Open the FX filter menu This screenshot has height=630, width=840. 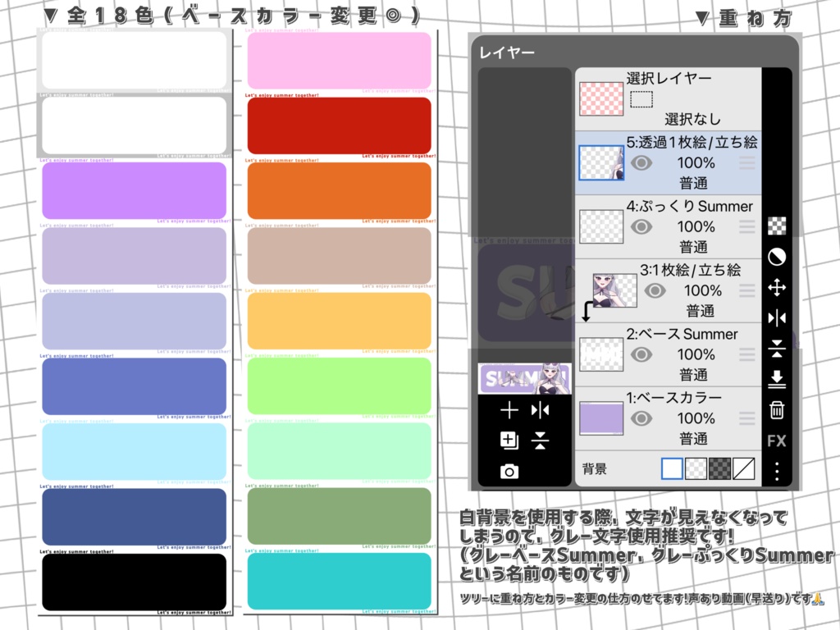pyautogui.click(x=777, y=441)
